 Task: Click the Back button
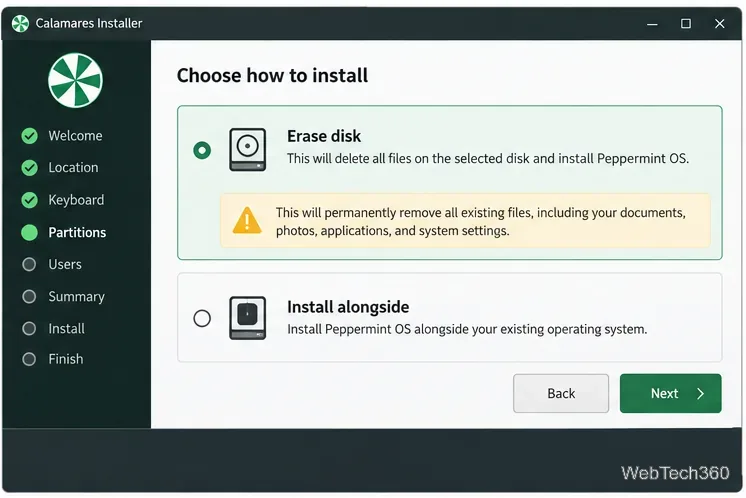click(561, 393)
